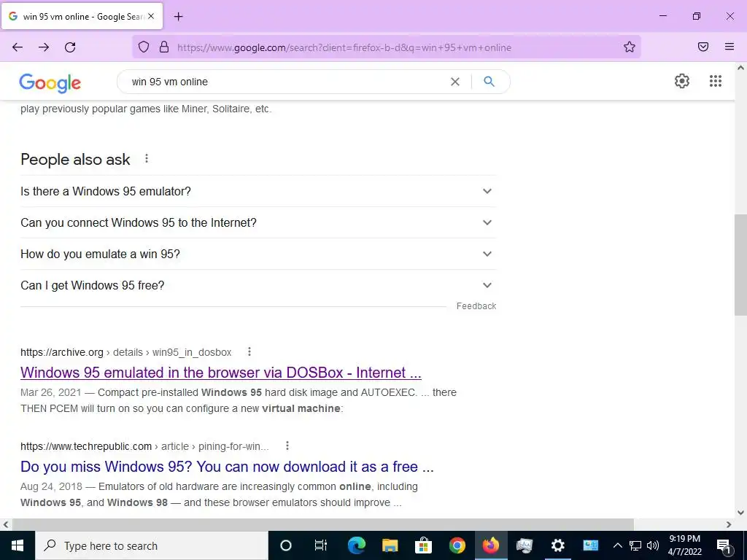Open File Explorer from the taskbar

pyautogui.click(x=390, y=545)
